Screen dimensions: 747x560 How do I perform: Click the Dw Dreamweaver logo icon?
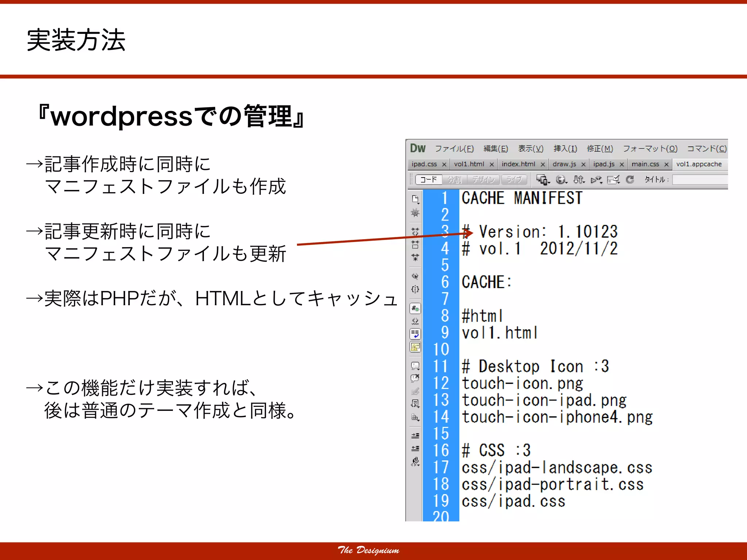click(418, 148)
